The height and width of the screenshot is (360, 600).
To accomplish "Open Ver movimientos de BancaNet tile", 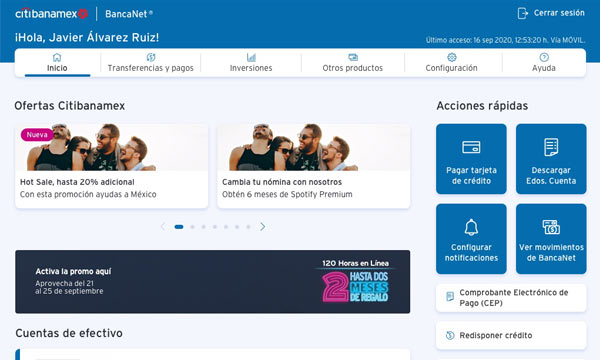I will point(551,239).
